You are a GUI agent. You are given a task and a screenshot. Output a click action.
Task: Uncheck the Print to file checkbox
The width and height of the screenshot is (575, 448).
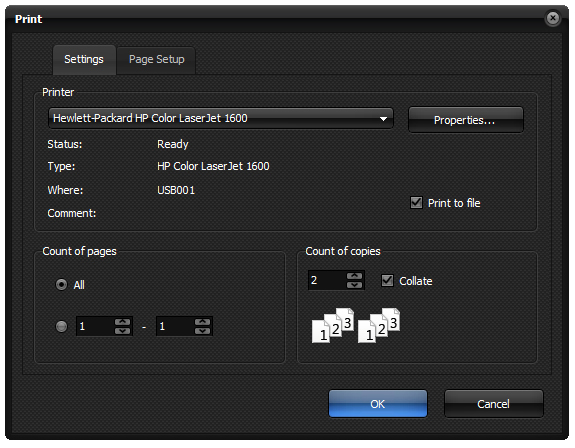click(416, 202)
